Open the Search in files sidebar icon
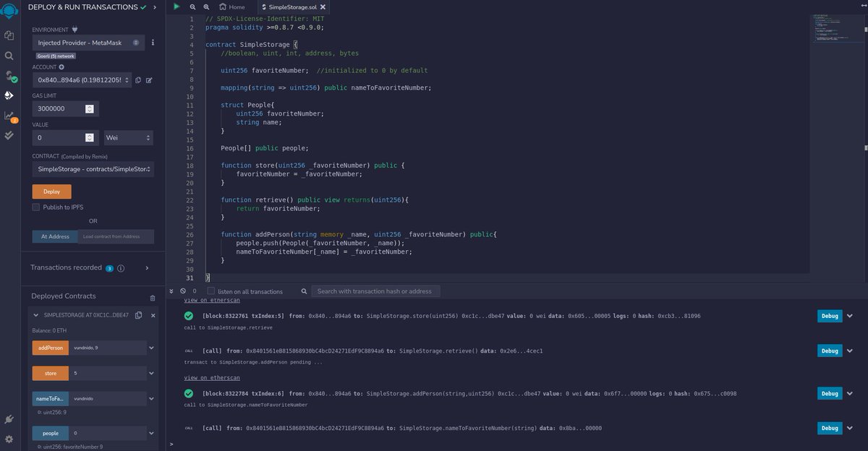Image resolution: width=868 pixels, height=451 pixels. (x=9, y=55)
